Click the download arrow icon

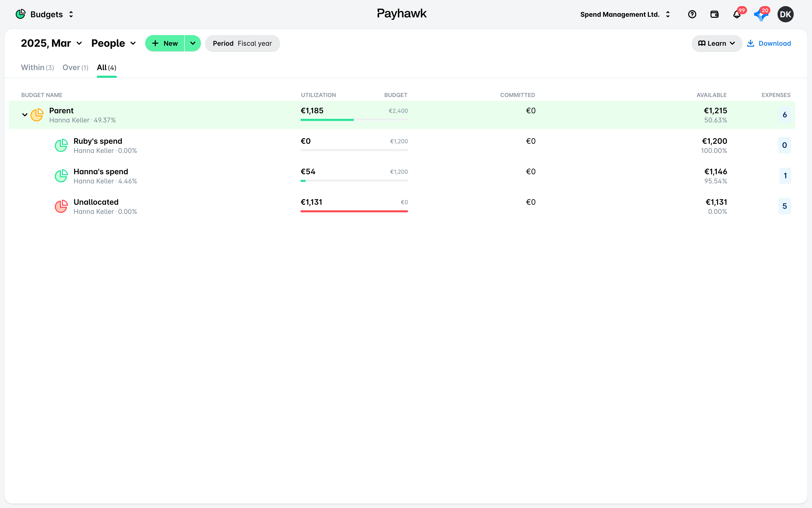[751, 43]
